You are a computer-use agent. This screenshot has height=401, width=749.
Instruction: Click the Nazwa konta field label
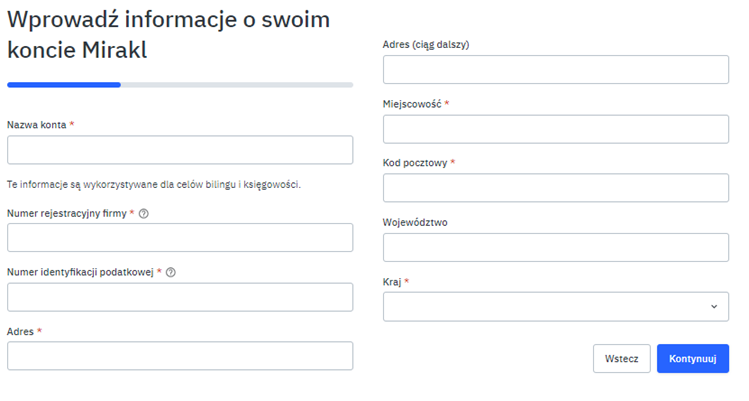tap(37, 125)
